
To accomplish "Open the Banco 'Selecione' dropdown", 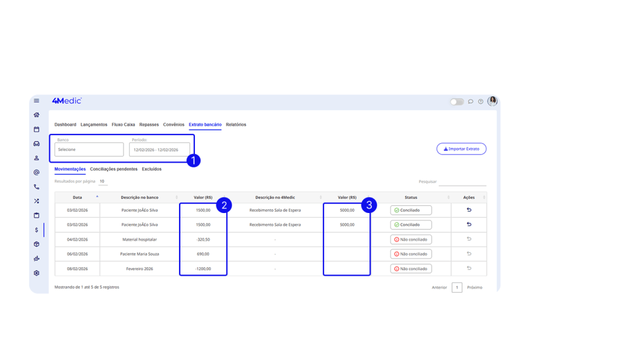I will 88,149.
